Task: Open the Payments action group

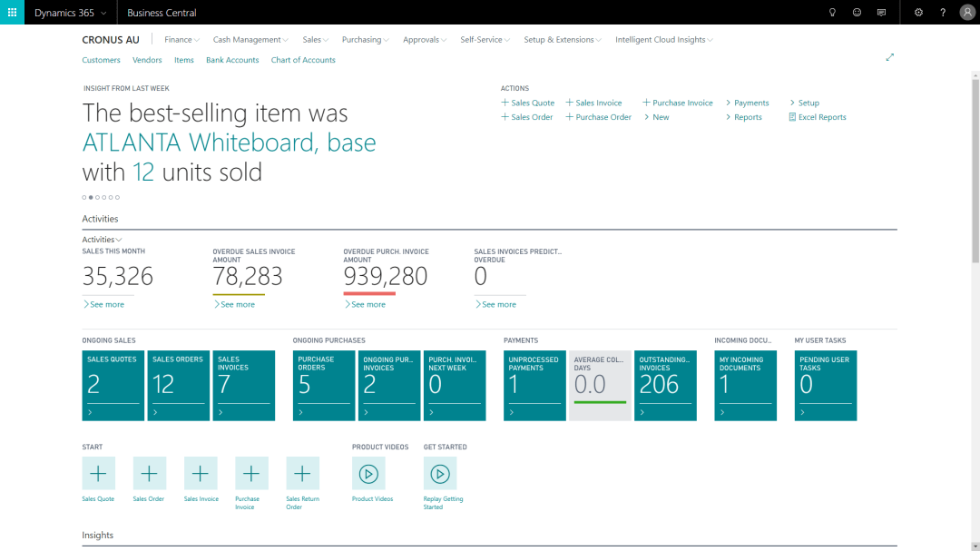Action: [x=747, y=103]
